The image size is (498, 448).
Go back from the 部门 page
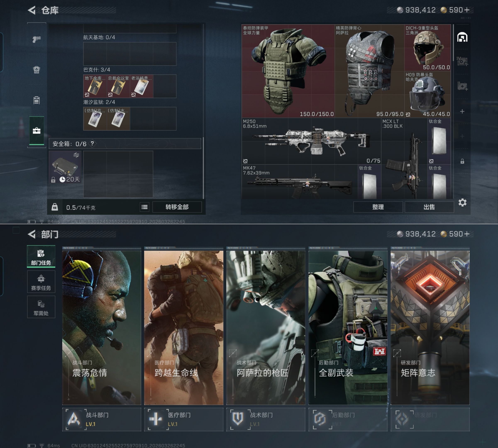click(32, 234)
